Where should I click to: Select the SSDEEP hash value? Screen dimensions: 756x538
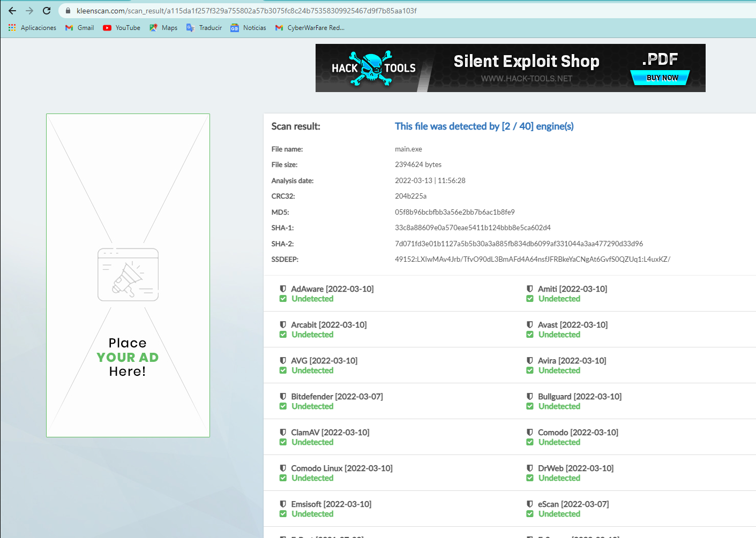pos(533,260)
